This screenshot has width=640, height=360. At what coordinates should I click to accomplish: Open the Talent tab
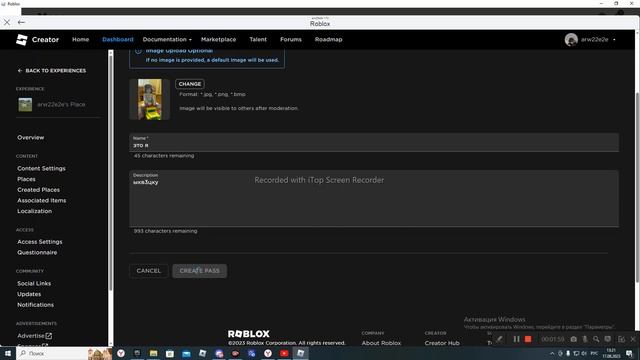click(x=258, y=40)
